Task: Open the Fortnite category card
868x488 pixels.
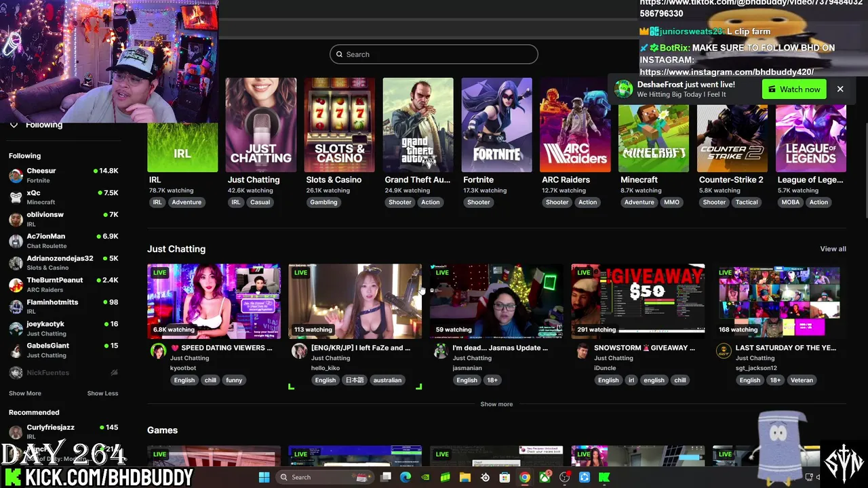Action: coord(496,125)
